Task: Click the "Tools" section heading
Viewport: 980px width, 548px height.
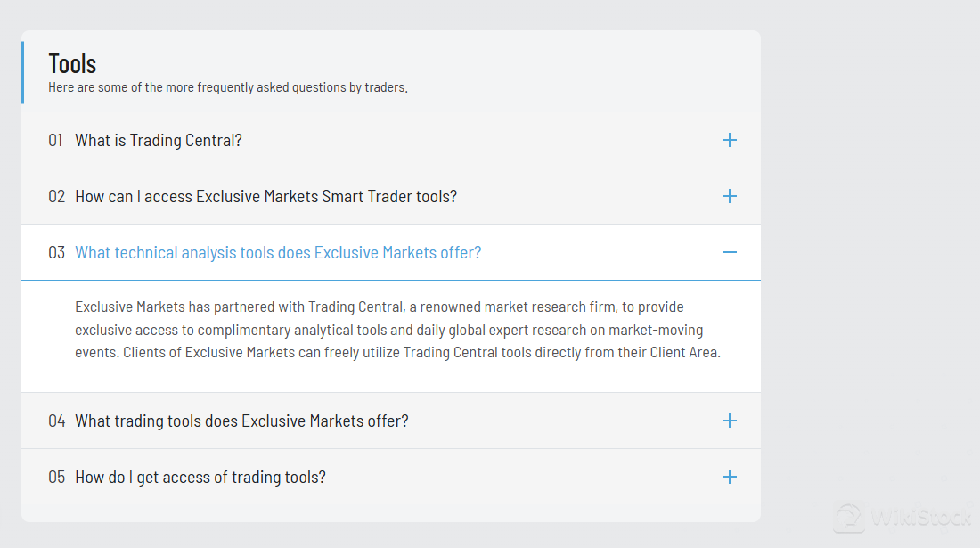Action: coord(72,64)
